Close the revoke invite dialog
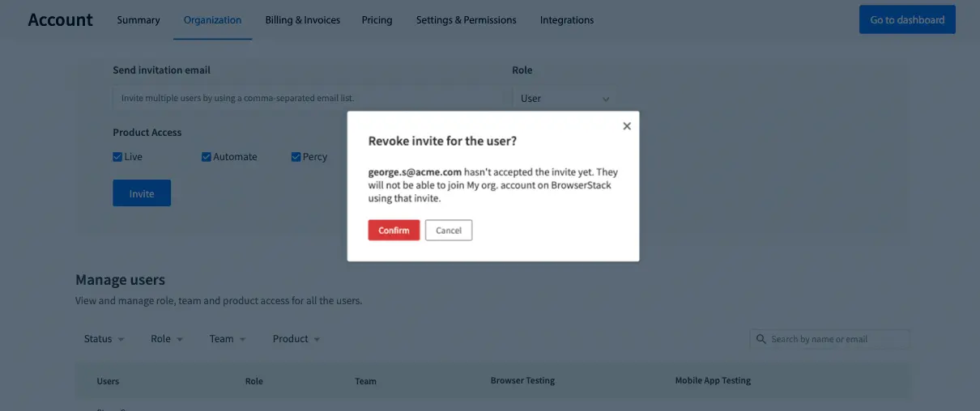The height and width of the screenshot is (411, 980). pos(626,126)
